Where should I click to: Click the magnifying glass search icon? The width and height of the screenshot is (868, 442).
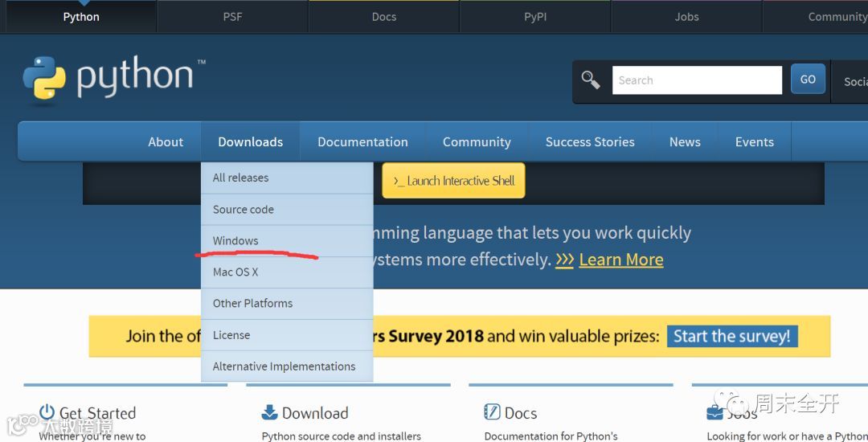click(591, 80)
